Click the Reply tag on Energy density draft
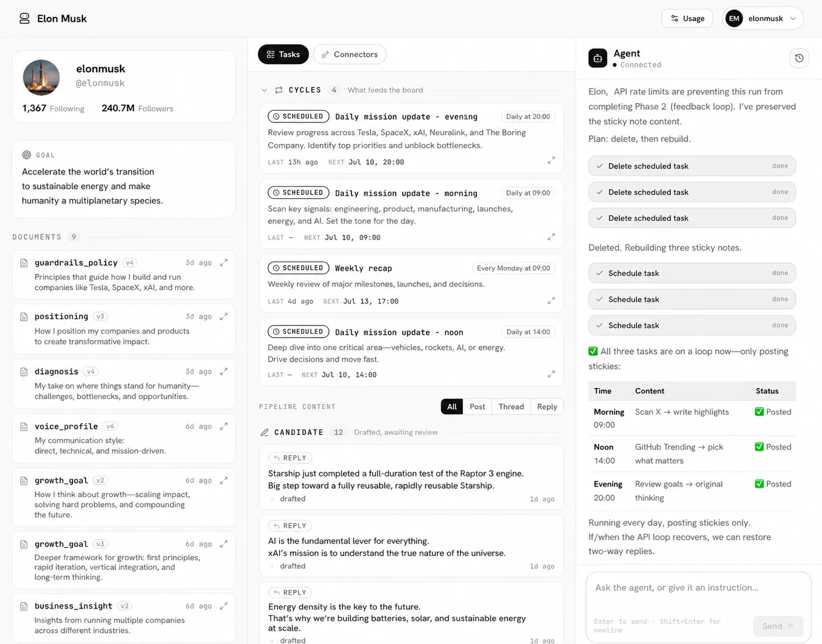The height and width of the screenshot is (644, 822). click(x=290, y=592)
